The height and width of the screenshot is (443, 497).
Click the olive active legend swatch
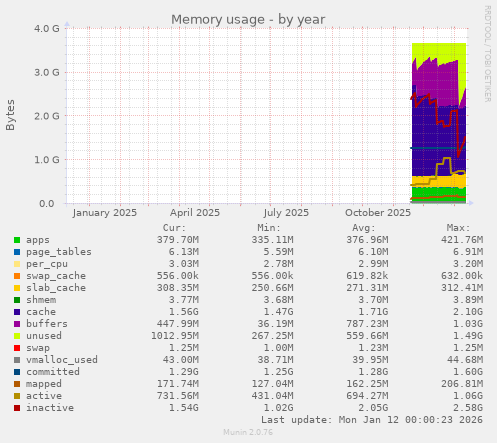17,396
